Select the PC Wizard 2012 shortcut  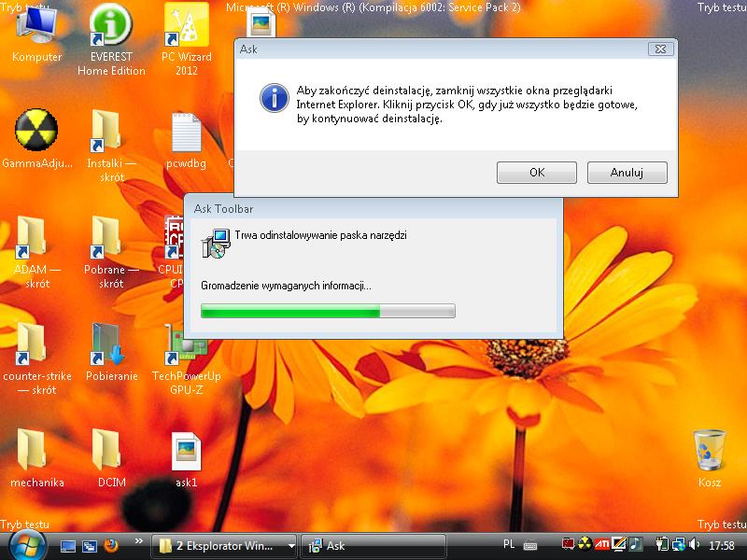186,40
